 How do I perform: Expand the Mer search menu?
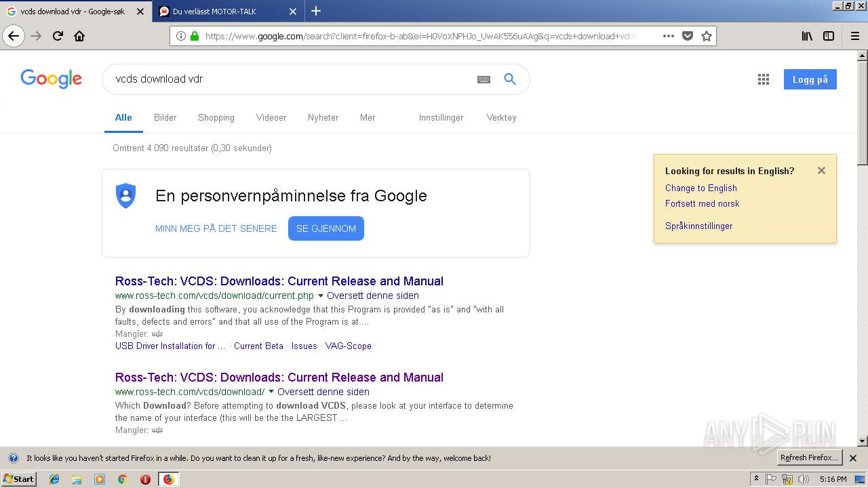[368, 118]
